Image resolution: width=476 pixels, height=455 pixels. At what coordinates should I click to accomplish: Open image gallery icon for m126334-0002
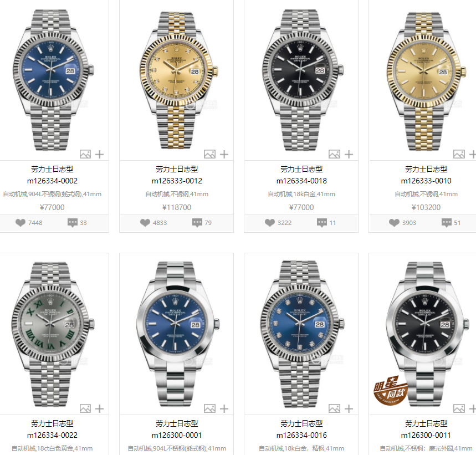85,154
